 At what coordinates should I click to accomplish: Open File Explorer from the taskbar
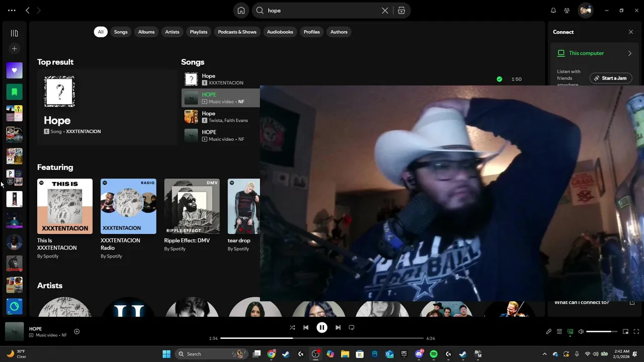[345, 354]
